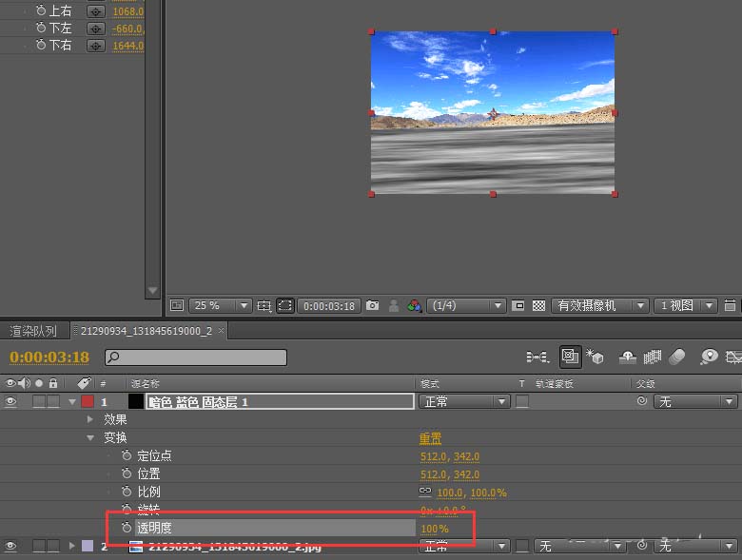Click the crosshair point picker for 下左
This screenshot has width=742, height=560.
pos(96,29)
